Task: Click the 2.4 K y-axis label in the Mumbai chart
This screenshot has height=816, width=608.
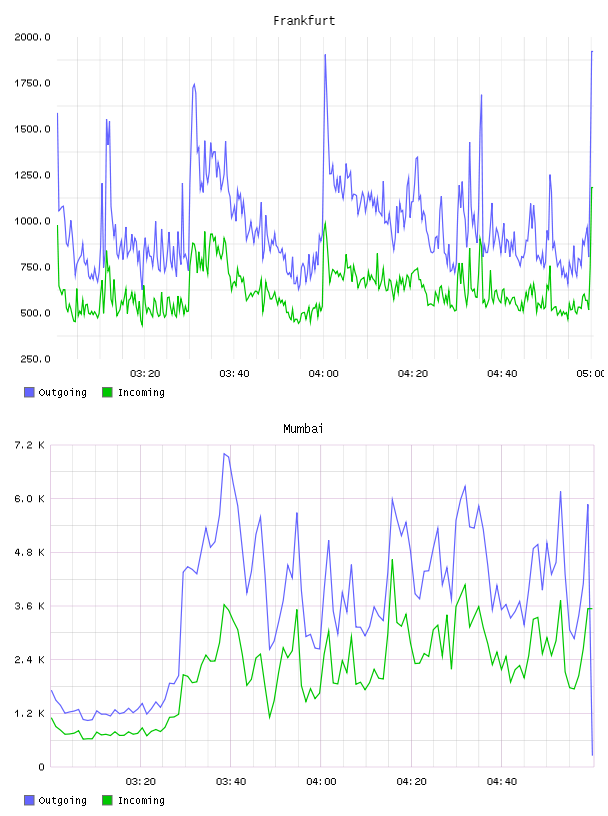Action: point(30,660)
